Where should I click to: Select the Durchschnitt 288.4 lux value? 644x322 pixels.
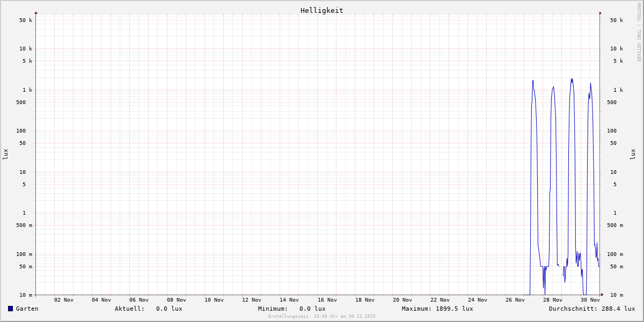(x=591, y=309)
